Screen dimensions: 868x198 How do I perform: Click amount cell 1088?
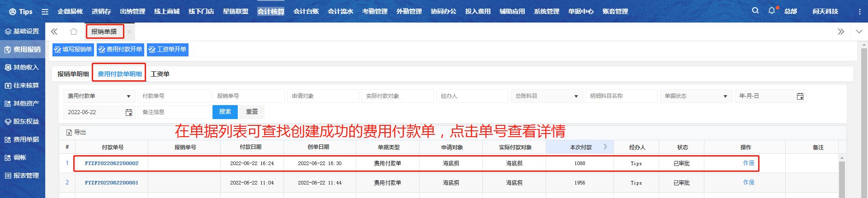point(580,163)
